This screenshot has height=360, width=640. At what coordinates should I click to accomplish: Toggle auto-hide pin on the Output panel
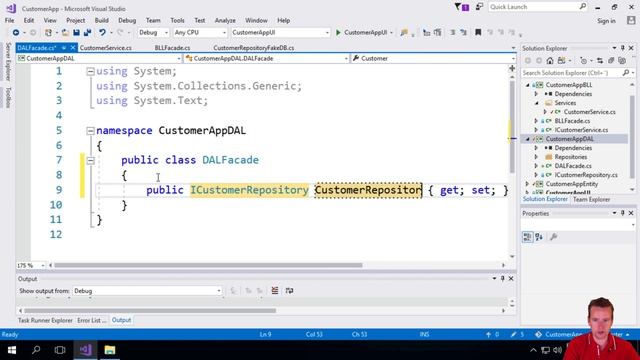(502, 278)
